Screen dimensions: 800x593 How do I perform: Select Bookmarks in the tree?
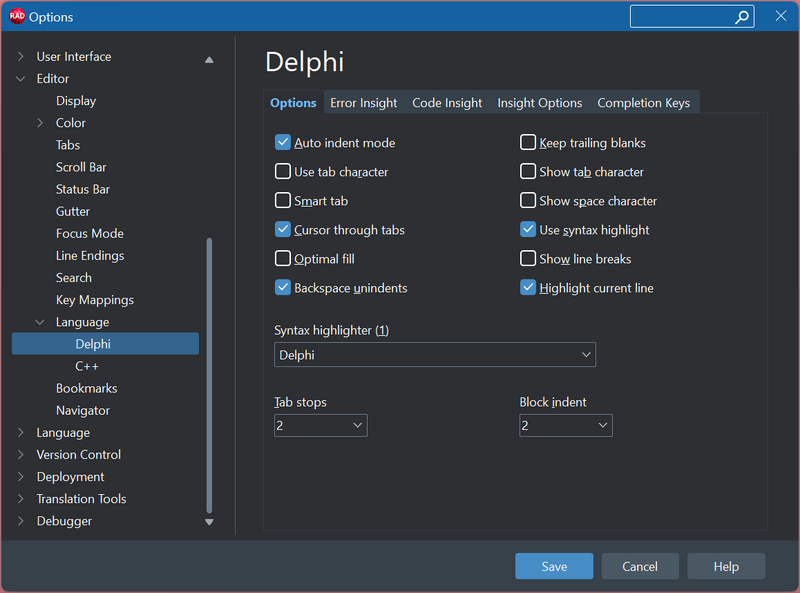click(87, 388)
